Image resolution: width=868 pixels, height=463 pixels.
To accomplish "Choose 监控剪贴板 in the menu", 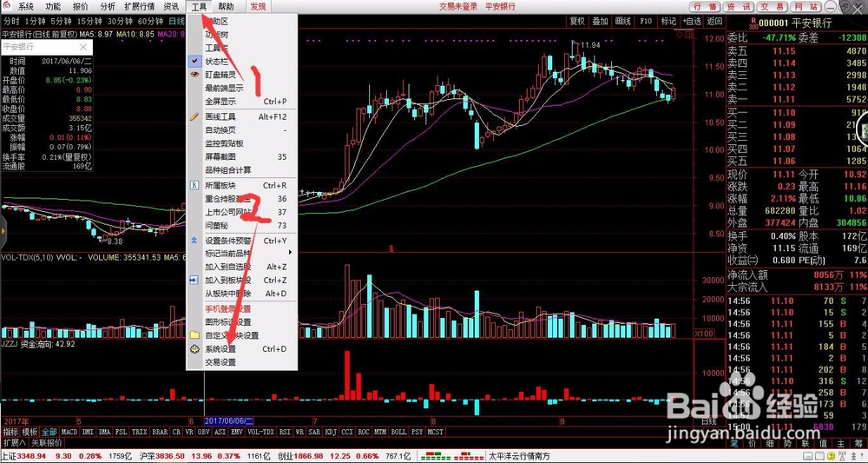I will (x=242, y=143).
